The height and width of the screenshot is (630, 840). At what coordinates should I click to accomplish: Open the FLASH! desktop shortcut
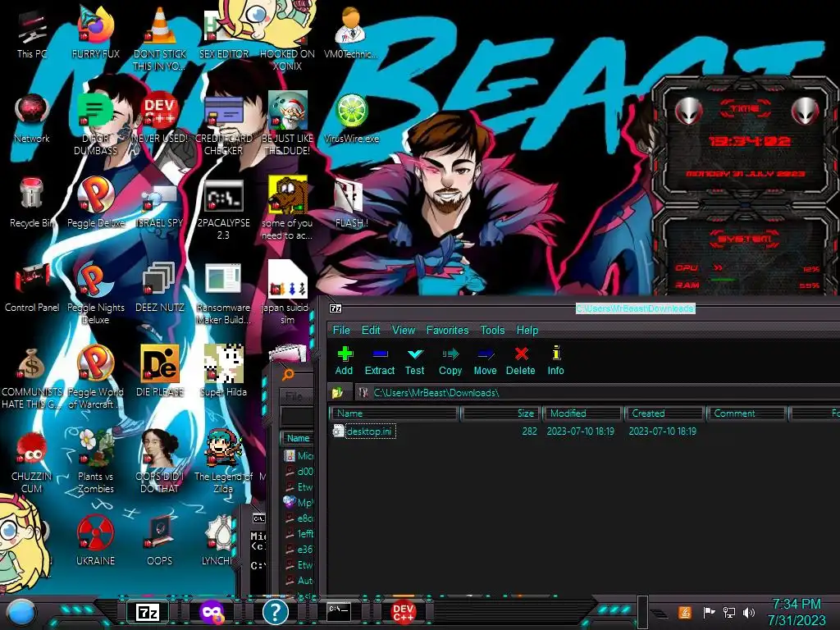point(351,203)
